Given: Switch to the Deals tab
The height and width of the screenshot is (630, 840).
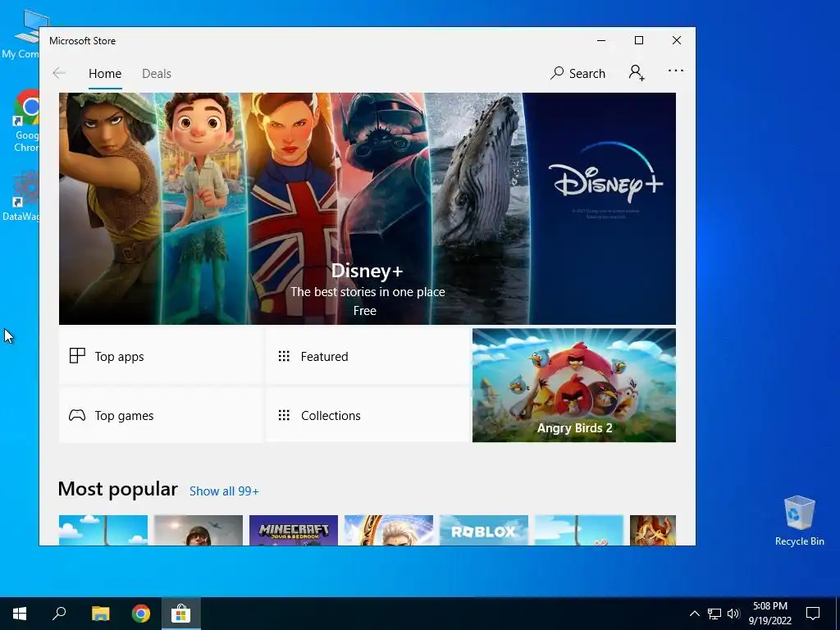Looking at the screenshot, I should point(157,74).
